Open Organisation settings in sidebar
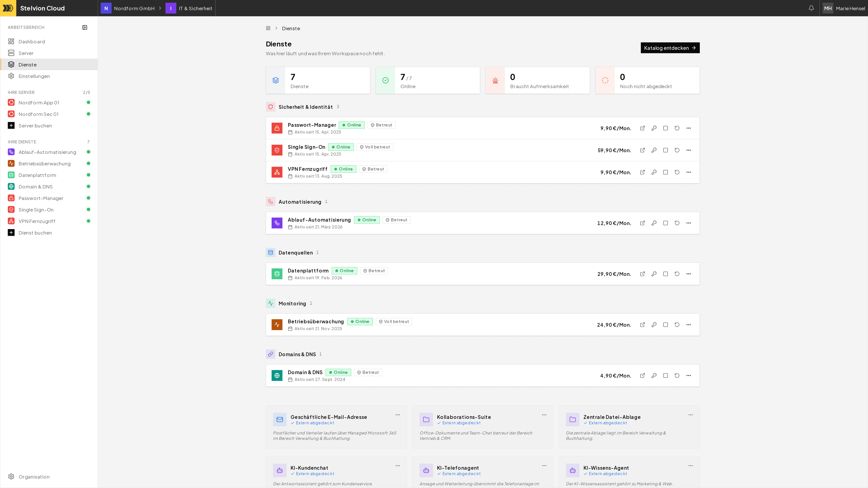 point(49,476)
